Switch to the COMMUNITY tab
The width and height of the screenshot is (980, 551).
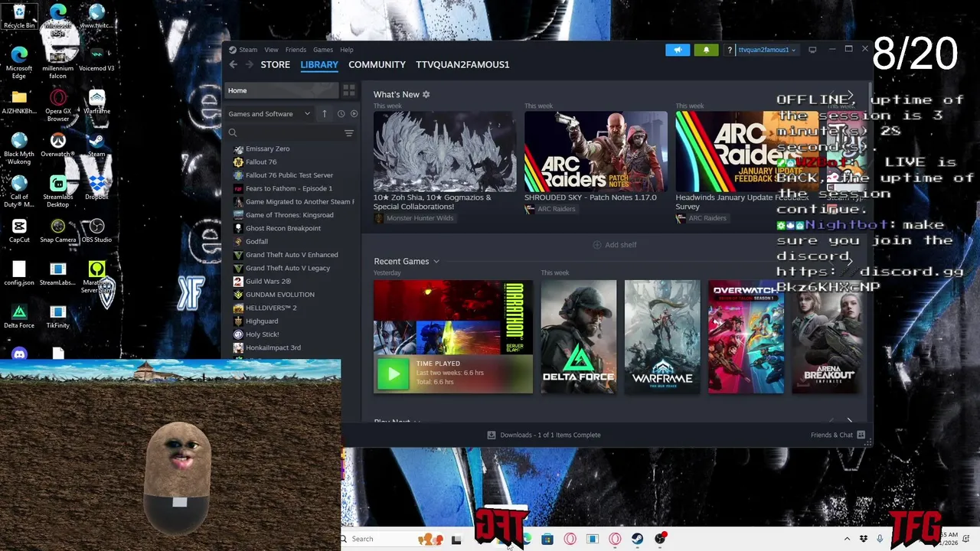[x=377, y=65]
